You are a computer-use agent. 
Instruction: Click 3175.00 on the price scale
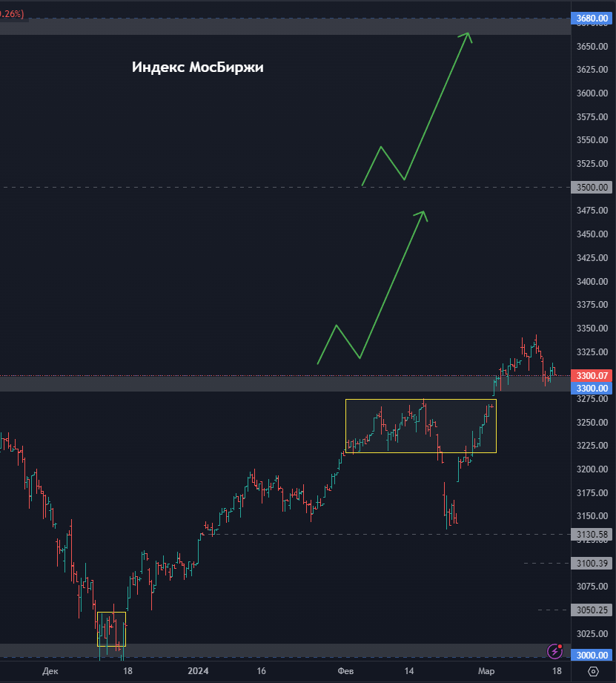coord(592,492)
